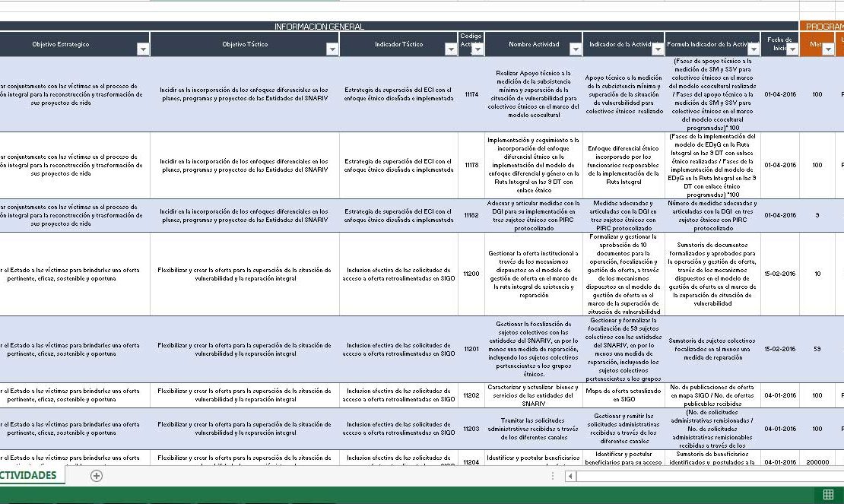Select activity code cell 11178

[x=471, y=165]
